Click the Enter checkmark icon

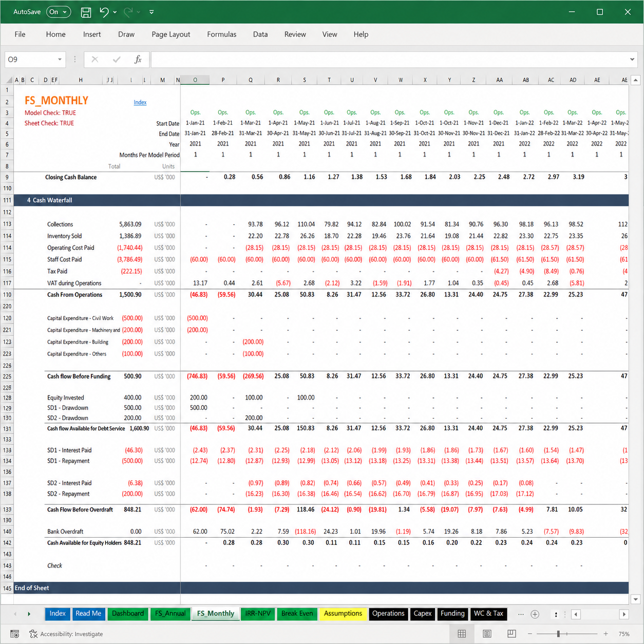[117, 60]
